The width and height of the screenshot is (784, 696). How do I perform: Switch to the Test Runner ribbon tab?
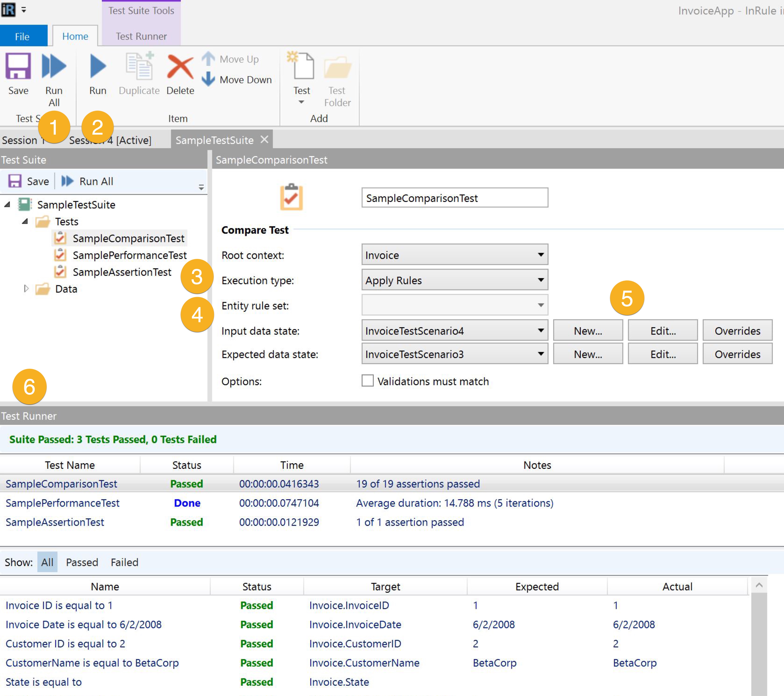[x=141, y=36]
